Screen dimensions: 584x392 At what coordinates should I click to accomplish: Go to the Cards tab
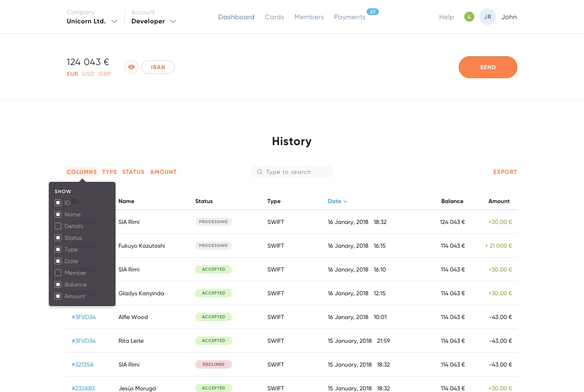(x=274, y=17)
